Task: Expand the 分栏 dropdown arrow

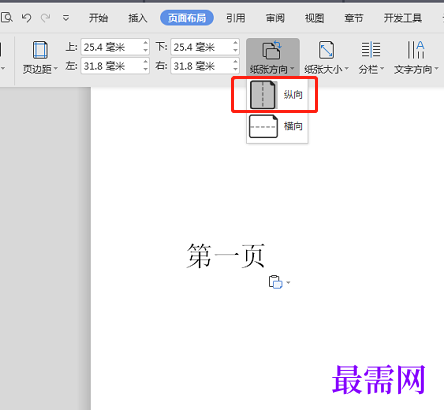Action: pyautogui.click(x=382, y=69)
